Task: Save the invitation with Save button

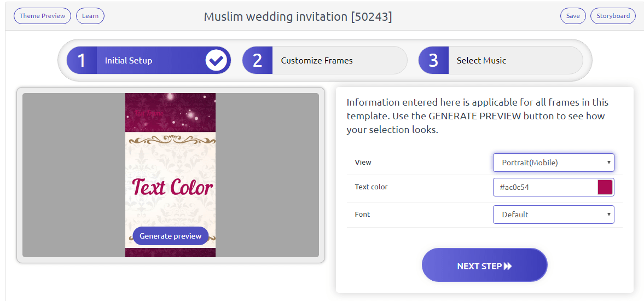Action: coord(573,16)
